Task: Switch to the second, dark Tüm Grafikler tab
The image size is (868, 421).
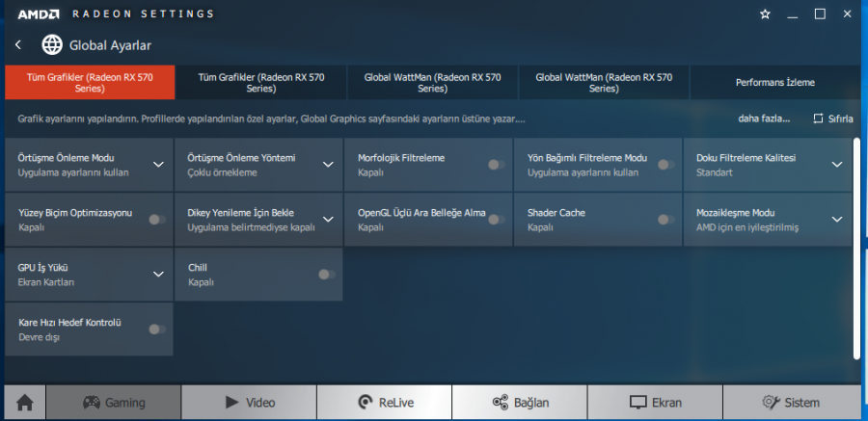Action: [260, 83]
